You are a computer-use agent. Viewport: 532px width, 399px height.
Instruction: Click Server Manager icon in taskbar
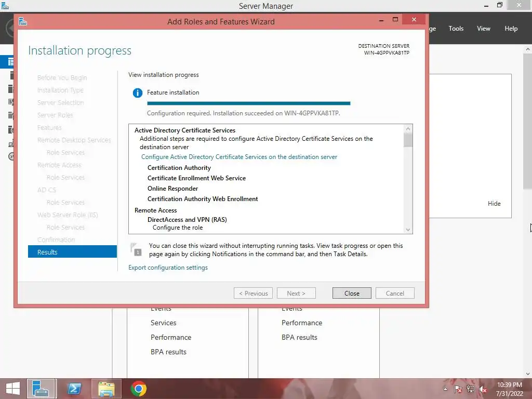(x=41, y=389)
